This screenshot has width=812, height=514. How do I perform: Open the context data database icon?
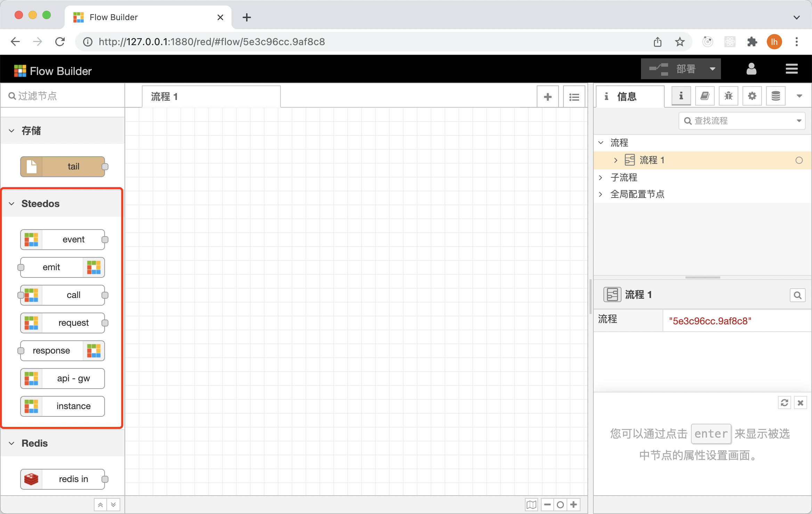776,96
